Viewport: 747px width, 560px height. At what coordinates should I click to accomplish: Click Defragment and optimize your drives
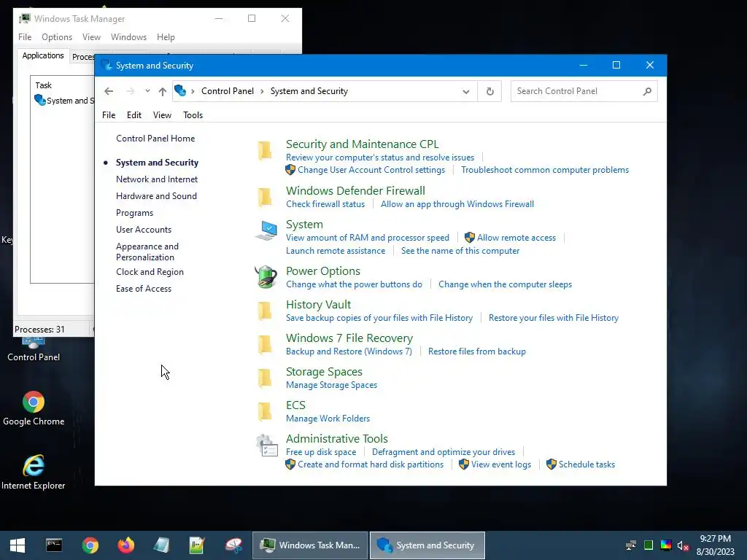tap(444, 452)
